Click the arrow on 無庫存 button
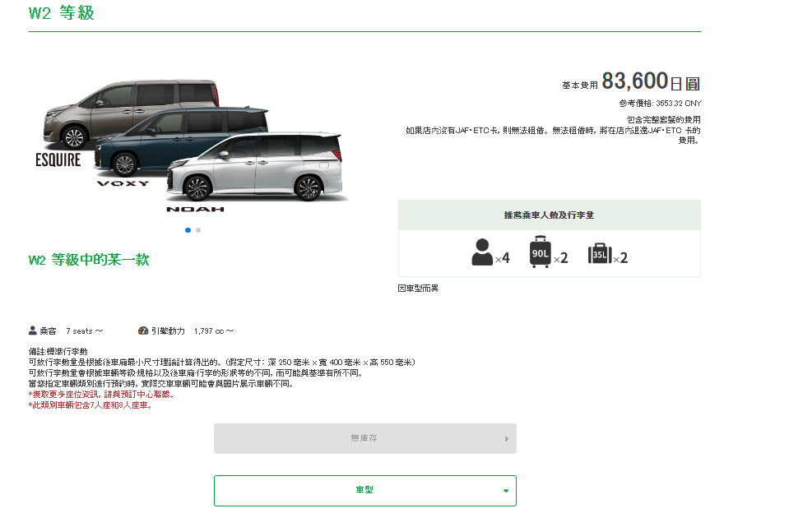Viewport: 812px width, 527px height. [507, 438]
